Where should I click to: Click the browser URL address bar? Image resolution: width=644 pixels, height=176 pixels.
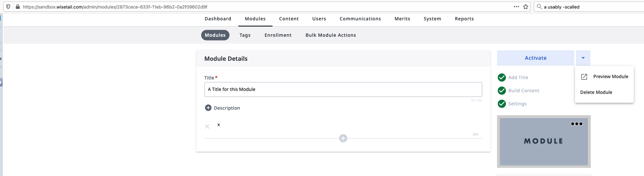[266, 7]
